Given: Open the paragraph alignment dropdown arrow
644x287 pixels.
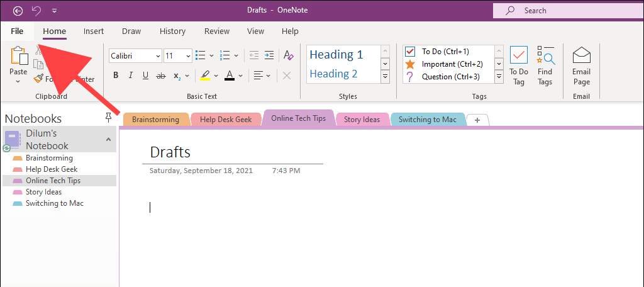Looking at the screenshot, I should coord(269,76).
